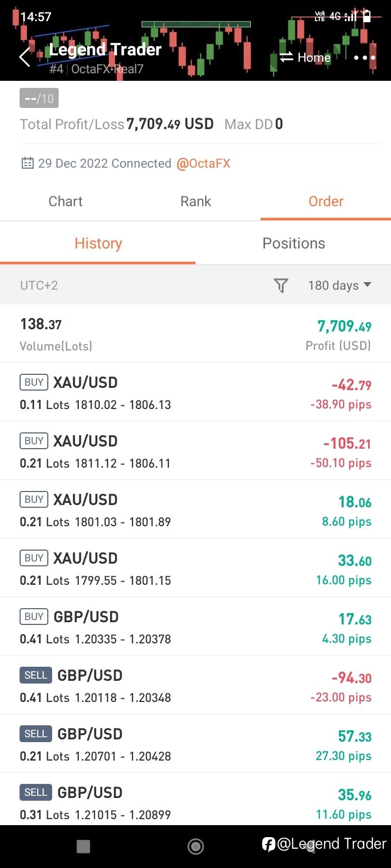Tap the back arrow icon
The width and height of the screenshot is (391, 868).
pyautogui.click(x=25, y=57)
